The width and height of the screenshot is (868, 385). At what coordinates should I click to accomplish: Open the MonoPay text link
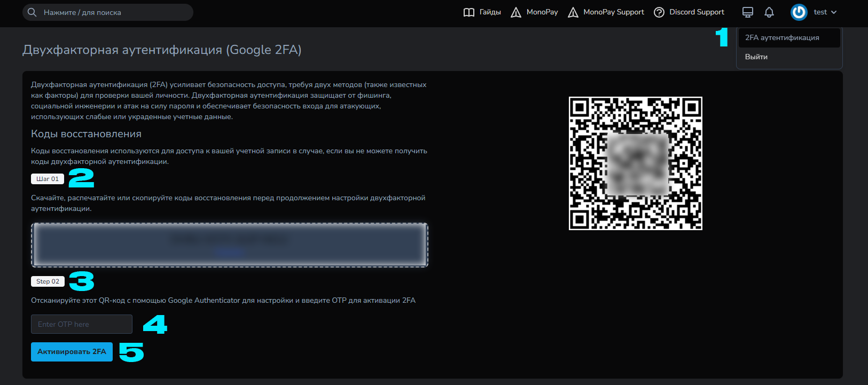(542, 12)
